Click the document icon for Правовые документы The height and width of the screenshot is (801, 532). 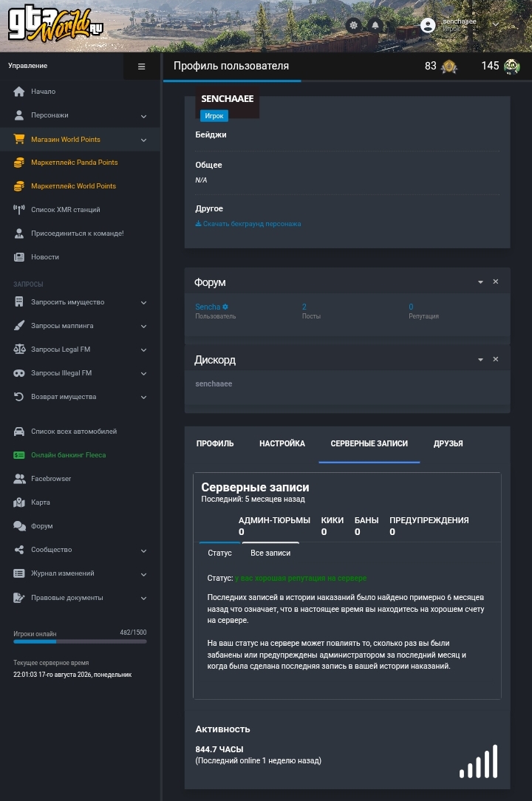pyautogui.click(x=19, y=597)
